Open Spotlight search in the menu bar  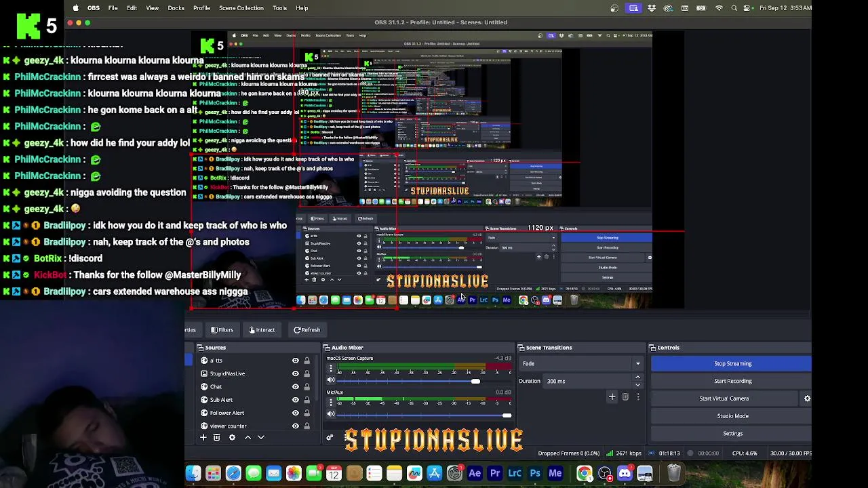coord(734,8)
